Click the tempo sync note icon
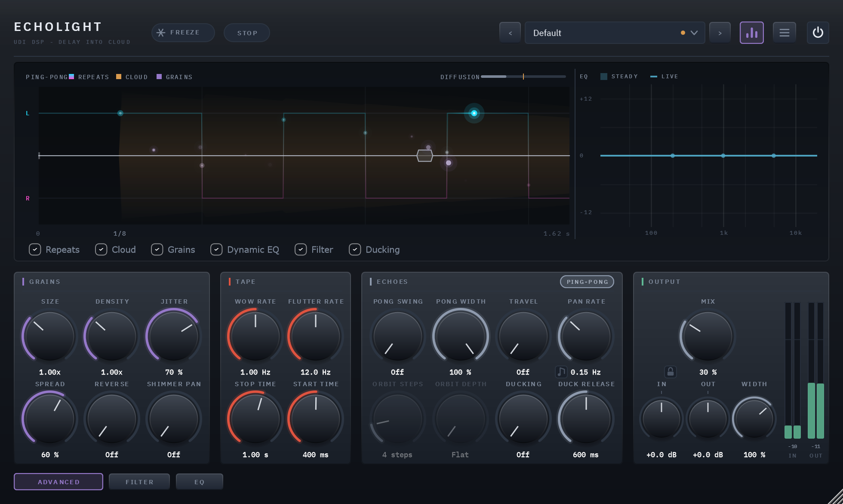 [x=561, y=372]
